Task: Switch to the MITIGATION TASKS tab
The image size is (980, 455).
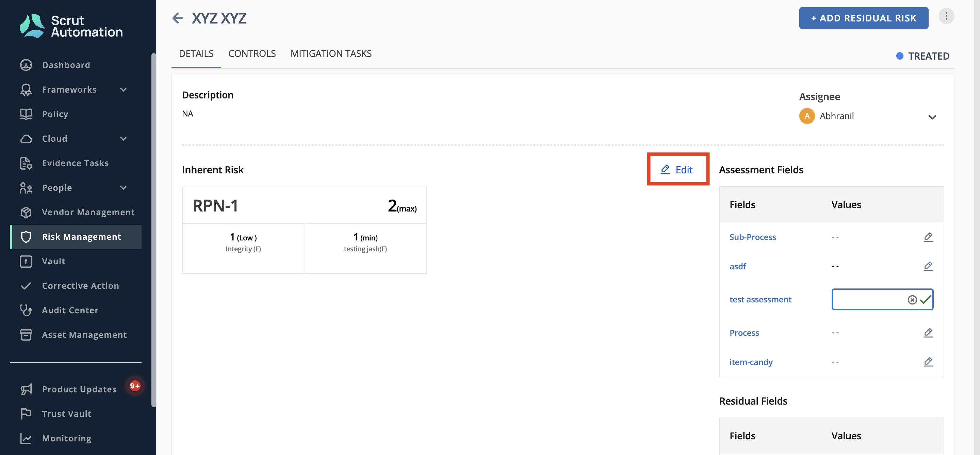Action: [x=331, y=54]
